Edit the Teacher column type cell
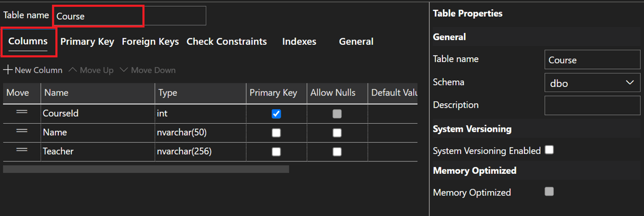644x216 pixels. tap(200, 152)
